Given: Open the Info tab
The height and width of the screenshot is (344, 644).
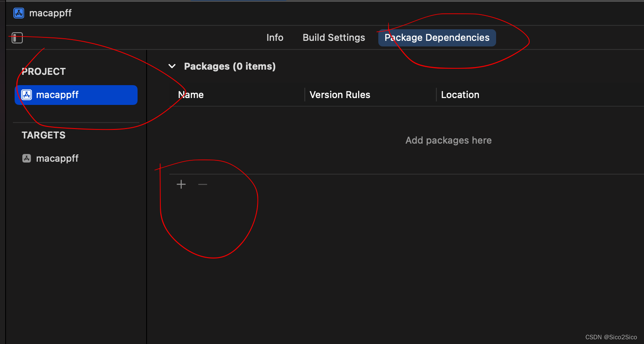Looking at the screenshot, I should (x=275, y=37).
